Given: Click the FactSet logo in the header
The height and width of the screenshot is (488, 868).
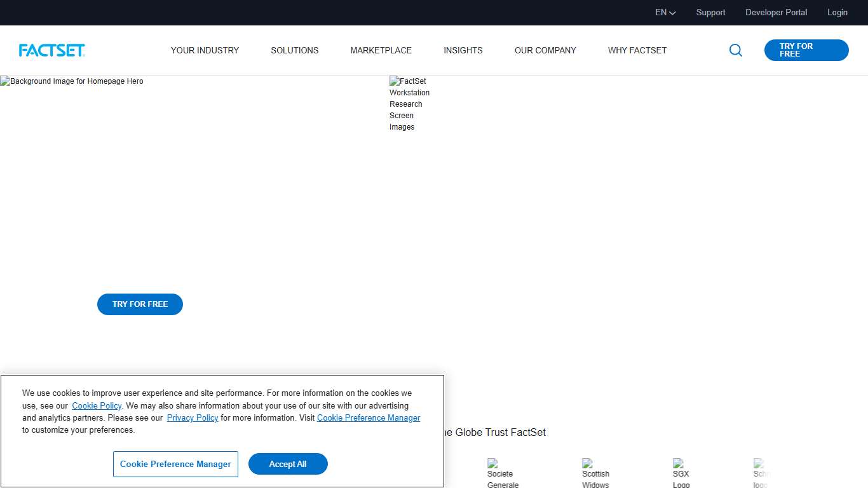Looking at the screenshot, I should click(52, 50).
